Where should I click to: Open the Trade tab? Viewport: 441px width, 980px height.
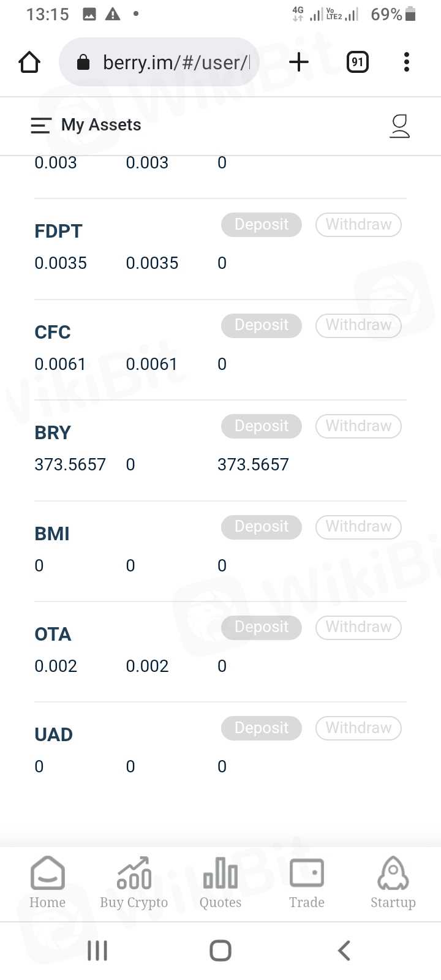click(x=307, y=883)
